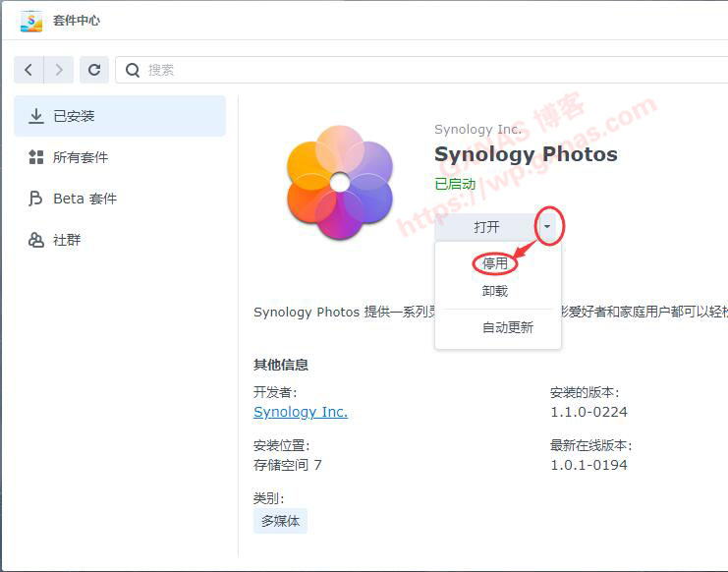Go back using the left arrow button
The width and height of the screenshot is (728, 572).
(28, 70)
